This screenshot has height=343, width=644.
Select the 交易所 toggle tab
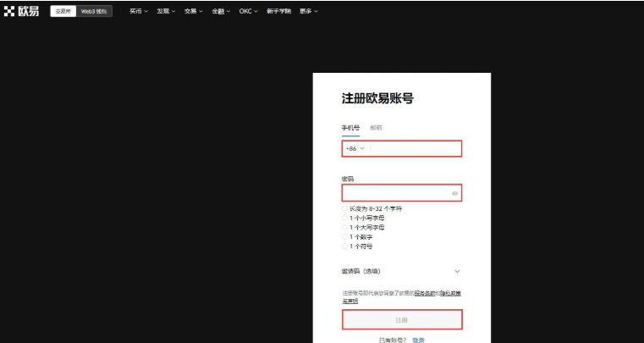[63, 12]
